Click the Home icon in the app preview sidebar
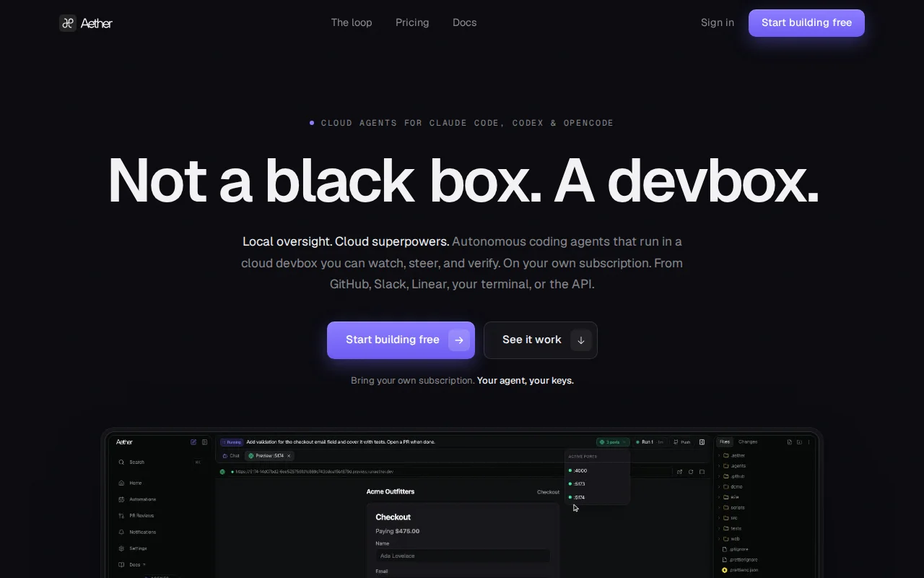 pos(121,483)
